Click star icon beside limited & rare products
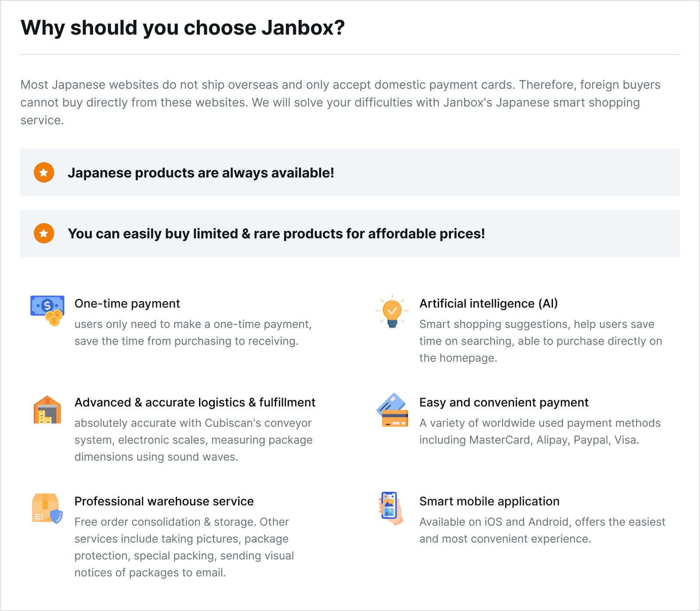 pyautogui.click(x=44, y=234)
